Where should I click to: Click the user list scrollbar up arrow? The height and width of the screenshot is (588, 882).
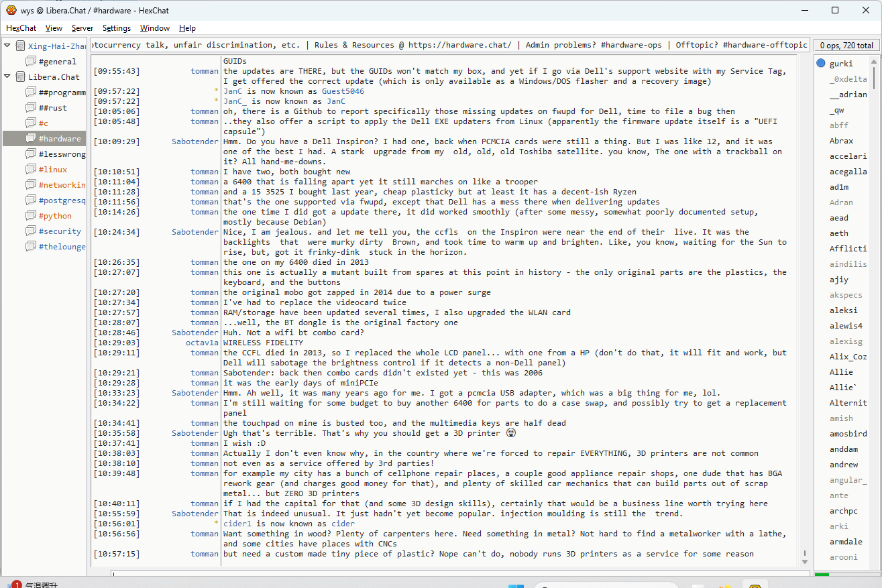tap(875, 60)
